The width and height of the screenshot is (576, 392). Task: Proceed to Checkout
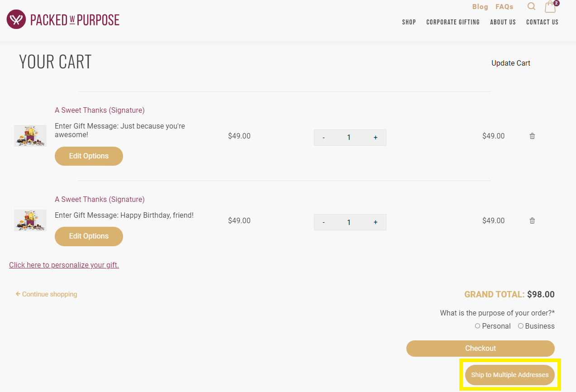480,348
